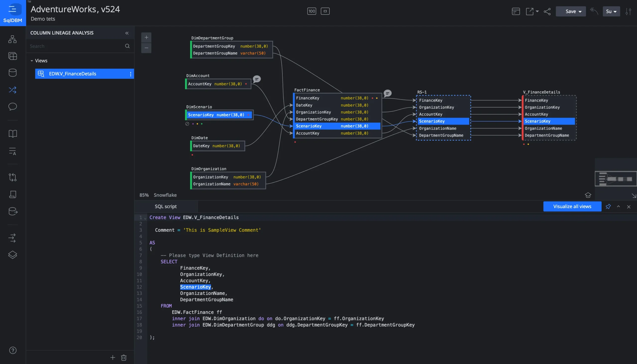The height and width of the screenshot is (364, 637).
Task: Click the layers icon in sidebar
Action: coord(12,255)
